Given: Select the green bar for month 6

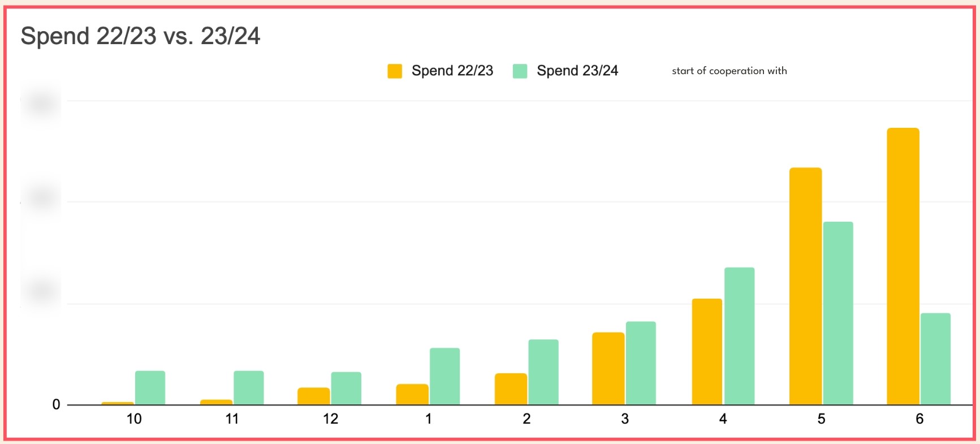Looking at the screenshot, I should tap(935, 359).
